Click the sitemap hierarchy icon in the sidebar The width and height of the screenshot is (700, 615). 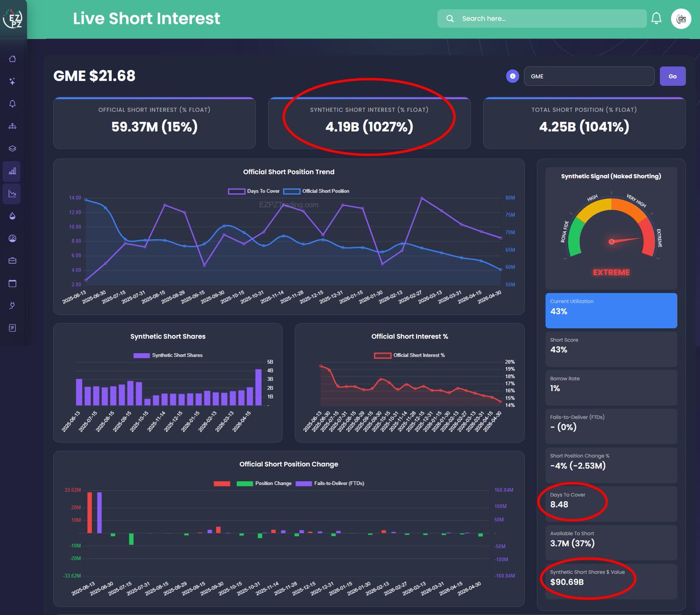[12, 126]
